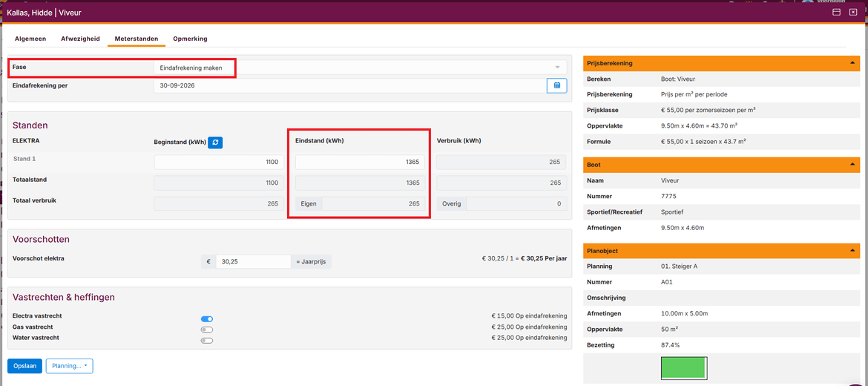Click the Totaal verbruik begin value 265
Viewport: 868px width, 386px height.
219,204
